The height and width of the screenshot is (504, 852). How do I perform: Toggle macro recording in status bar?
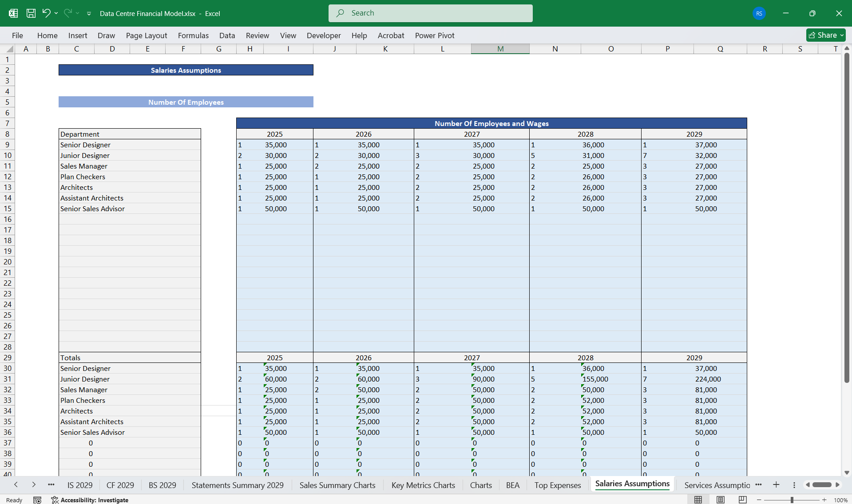(x=37, y=500)
